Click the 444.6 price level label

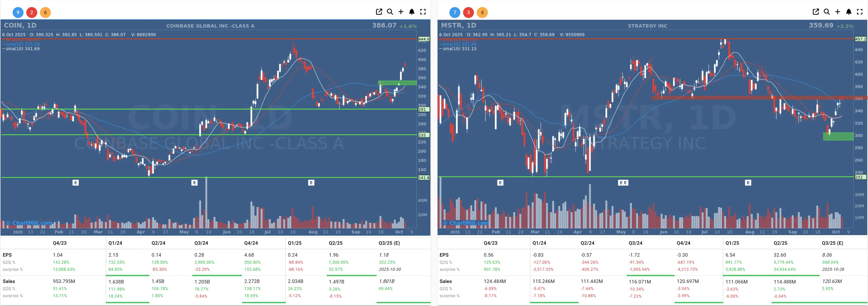coord(424,39)
